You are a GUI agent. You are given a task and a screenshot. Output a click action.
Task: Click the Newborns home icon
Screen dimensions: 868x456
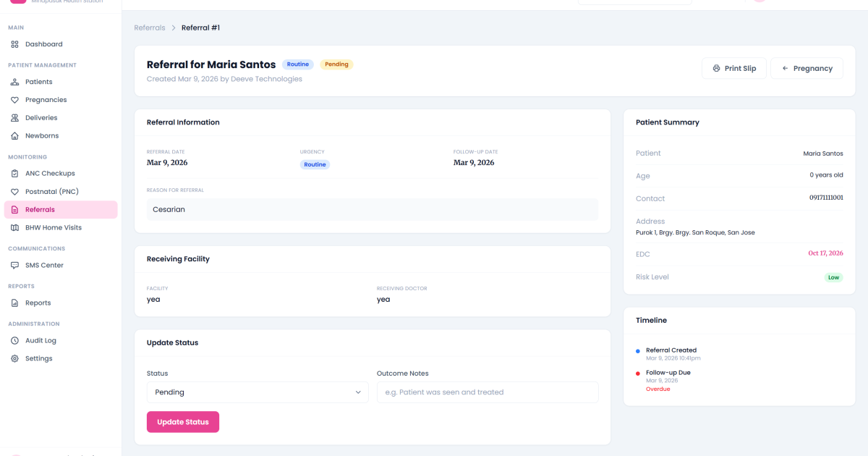(x=14, y=136)
